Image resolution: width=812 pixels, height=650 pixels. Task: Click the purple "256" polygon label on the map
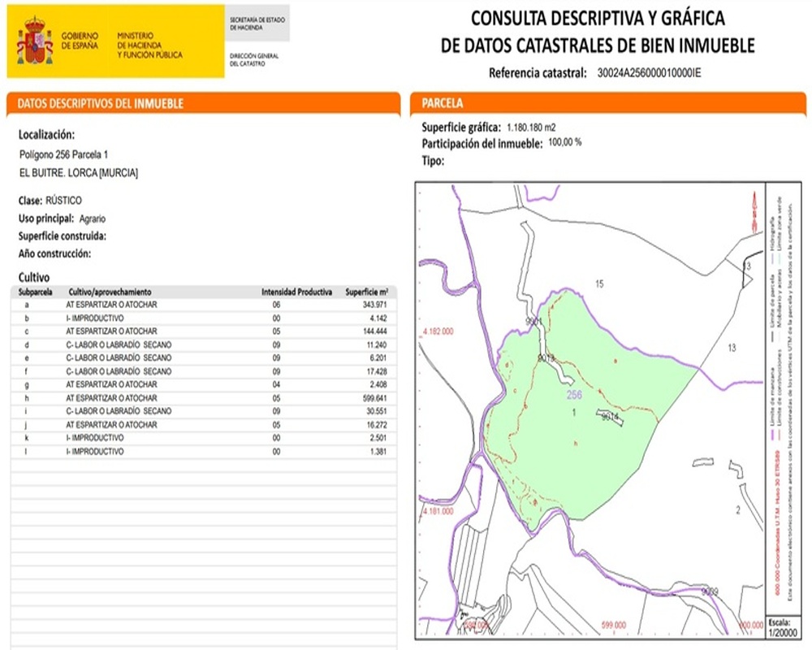coord(574,395)
